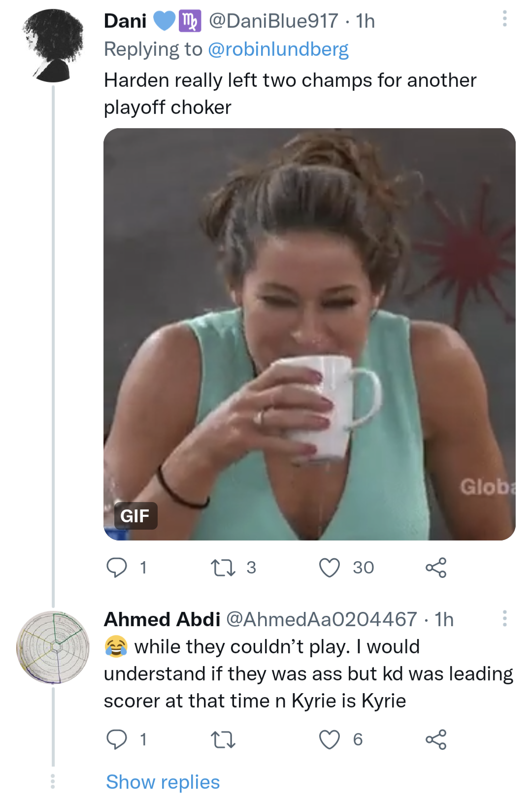Show replies under Ahmed's tweet
The height and width of the screenshot is (811, 532).
(163, 782)
